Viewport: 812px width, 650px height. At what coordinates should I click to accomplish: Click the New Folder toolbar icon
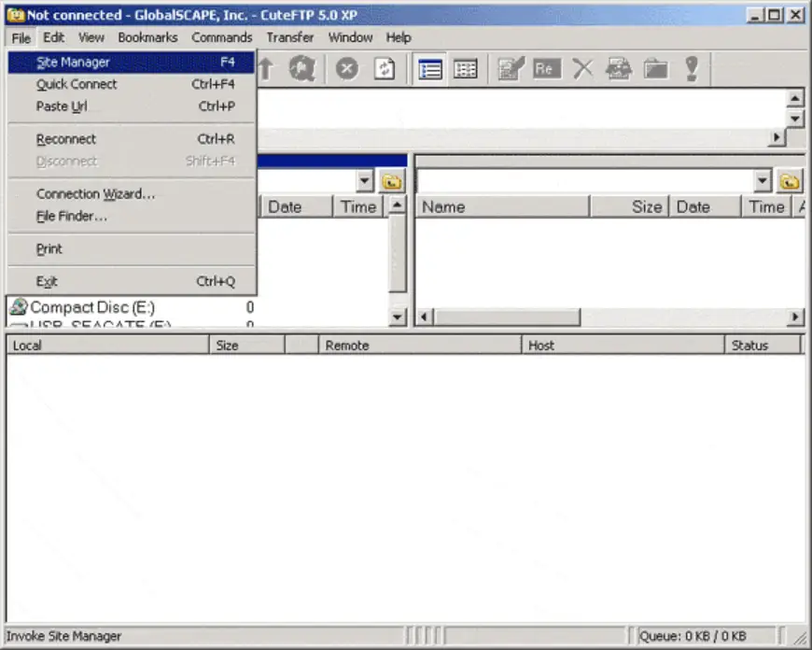click(x=656, y=69)
